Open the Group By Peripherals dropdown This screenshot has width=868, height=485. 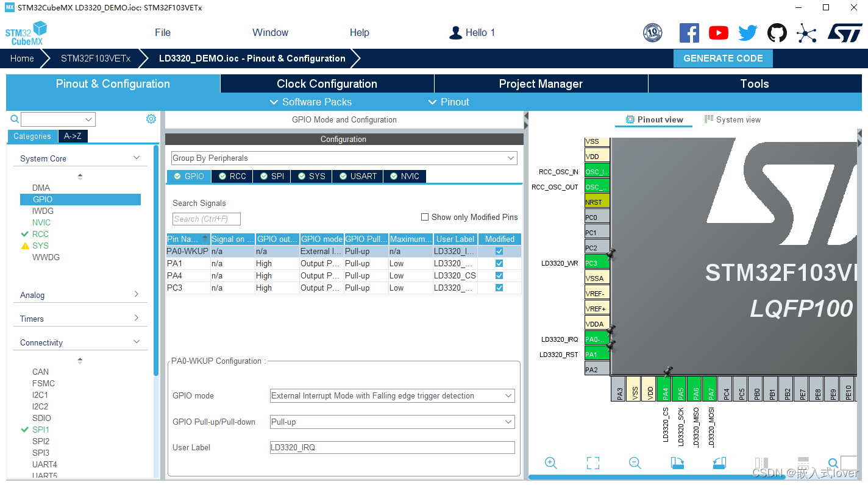pyautogui.click(x=344, y=158)
